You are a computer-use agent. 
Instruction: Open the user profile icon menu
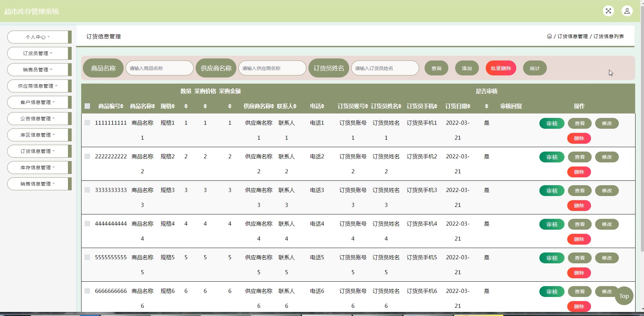click(627, 11)
